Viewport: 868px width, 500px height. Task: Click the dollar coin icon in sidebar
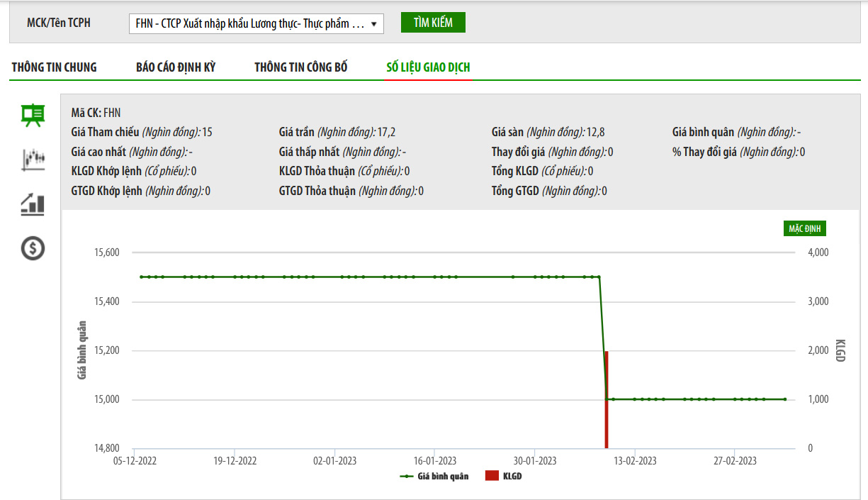pyautogui.click(x=33, y=248)
